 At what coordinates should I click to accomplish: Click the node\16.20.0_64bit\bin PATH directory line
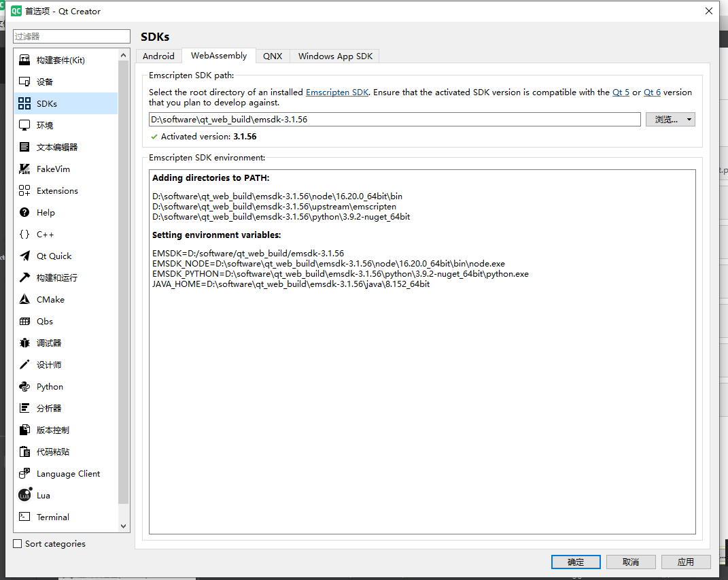(x=277, y=197)
